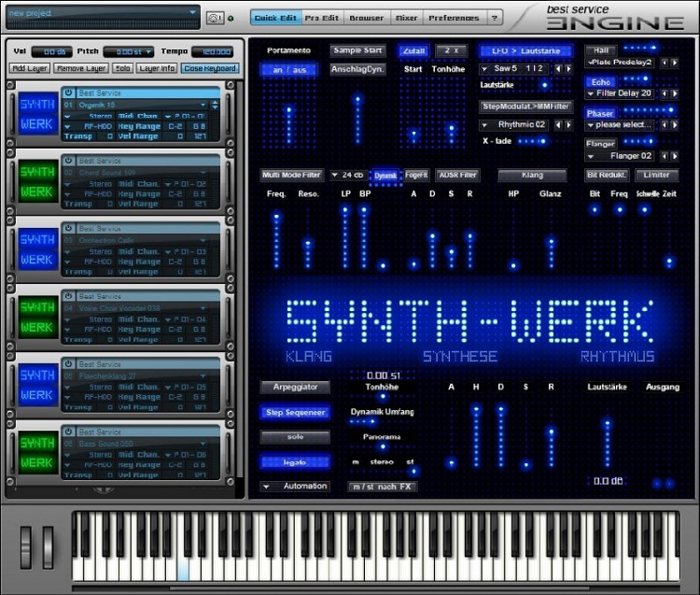700x595 pixels.
Task: Go to previous step modulator preset Rhythmic 02
Action: point(557,125)
